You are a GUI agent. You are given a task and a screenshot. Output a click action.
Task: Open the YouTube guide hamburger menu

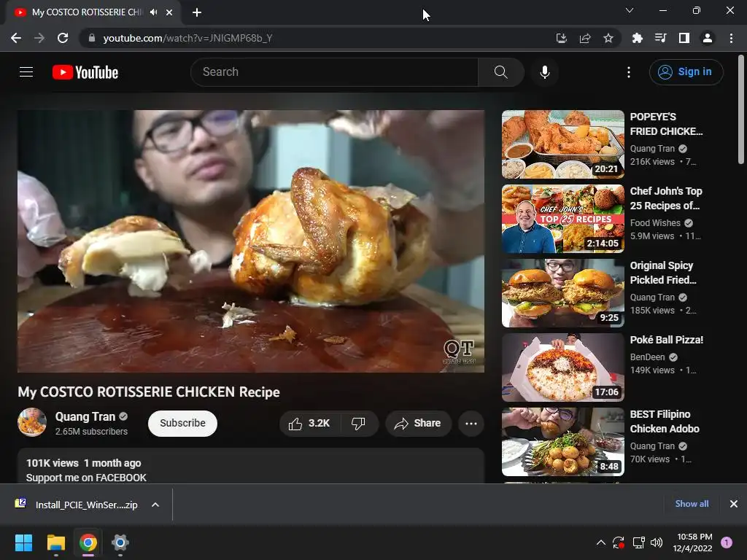26,72
